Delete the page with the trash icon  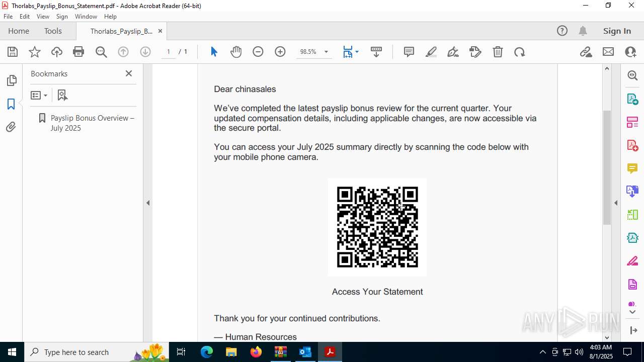point(498,52)
